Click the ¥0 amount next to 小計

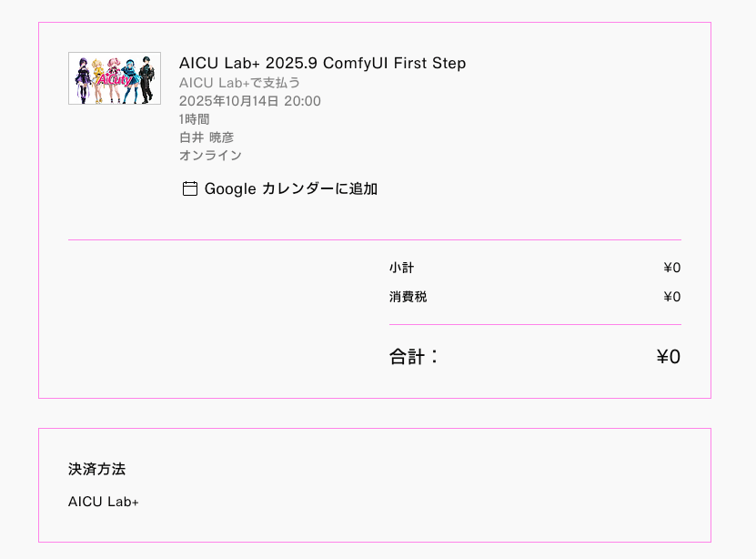click(x=671, y=268)
